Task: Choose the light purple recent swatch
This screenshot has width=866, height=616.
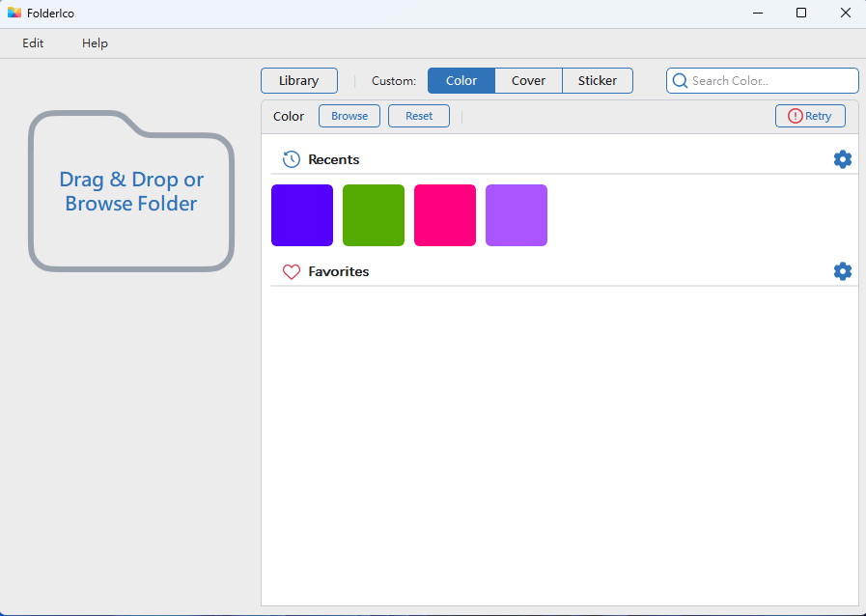Action: (x=517, y=215)
